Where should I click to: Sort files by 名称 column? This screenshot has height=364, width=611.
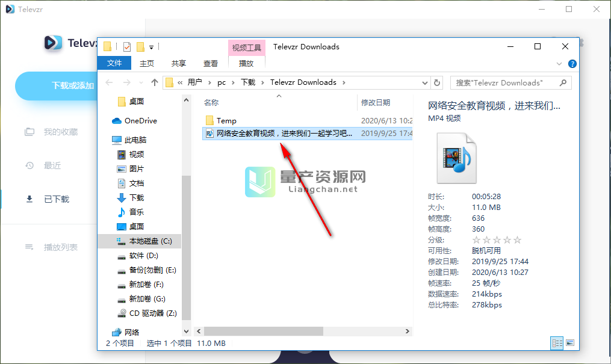pos(211,102)
